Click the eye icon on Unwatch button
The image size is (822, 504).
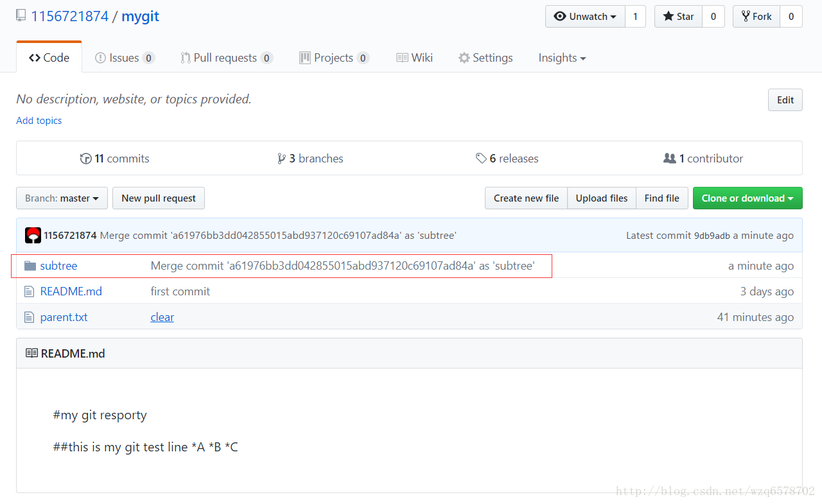point(560,17)
